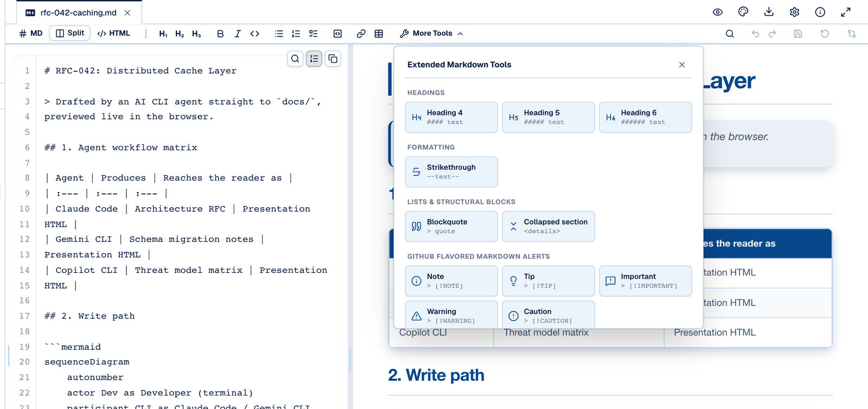The image size is (868, 409).
Task: Insert a bulleted list
Action: tap(279, 34)
